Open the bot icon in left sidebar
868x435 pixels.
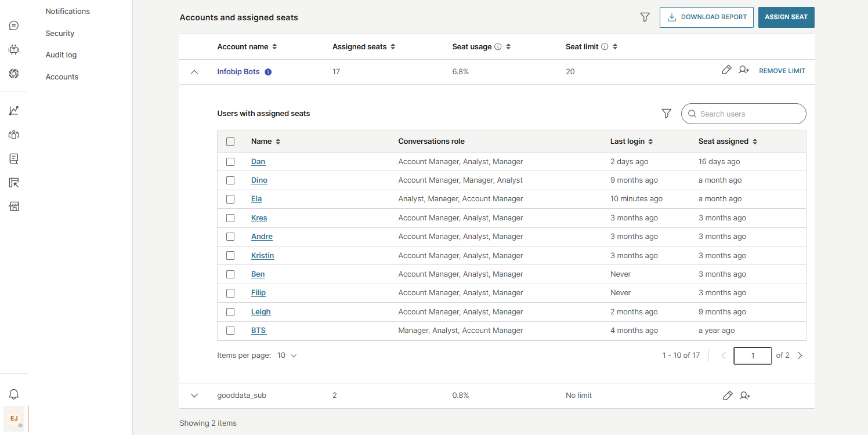(14, 50)
